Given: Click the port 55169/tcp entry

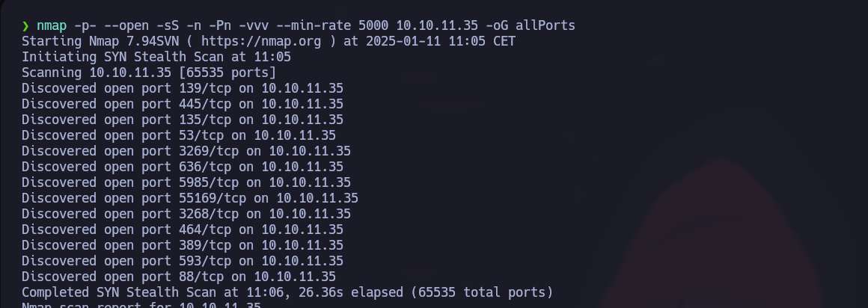Looking at the screenshot, I should (189, 198).
